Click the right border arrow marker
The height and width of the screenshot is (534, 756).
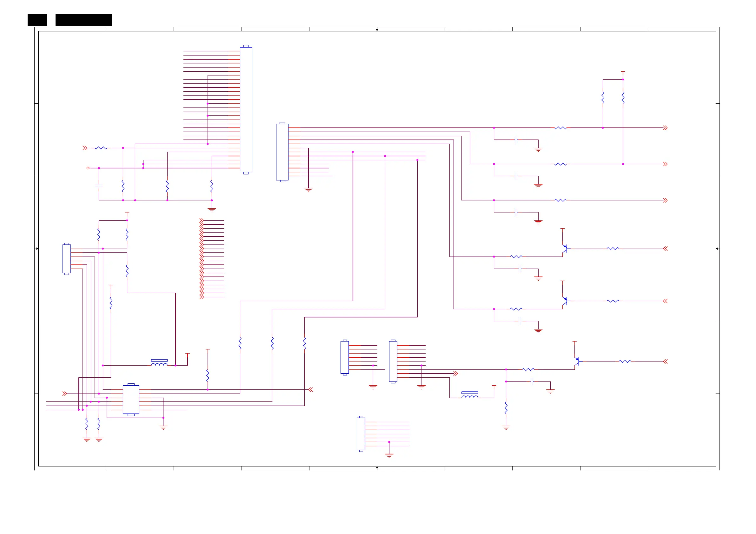[718, 249]
